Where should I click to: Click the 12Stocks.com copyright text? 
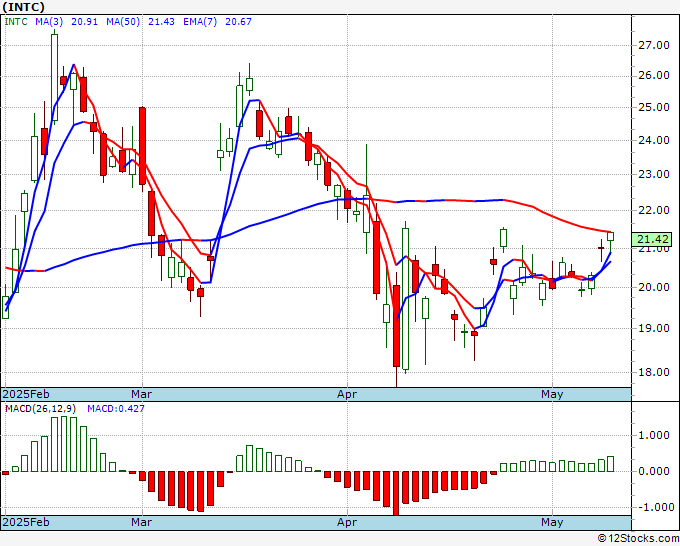pyautogui.click(x=638, y=539)
